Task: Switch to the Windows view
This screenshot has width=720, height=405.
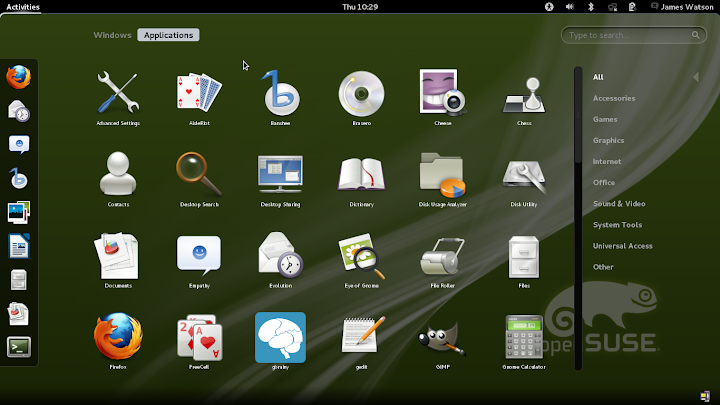Action: point(112,35)
